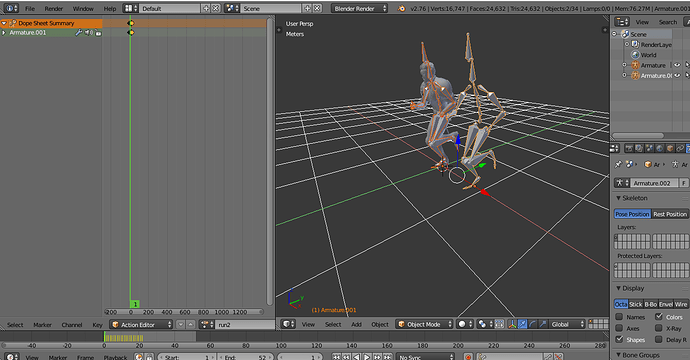Enable the translate manipulator arrow

point(522,324)
